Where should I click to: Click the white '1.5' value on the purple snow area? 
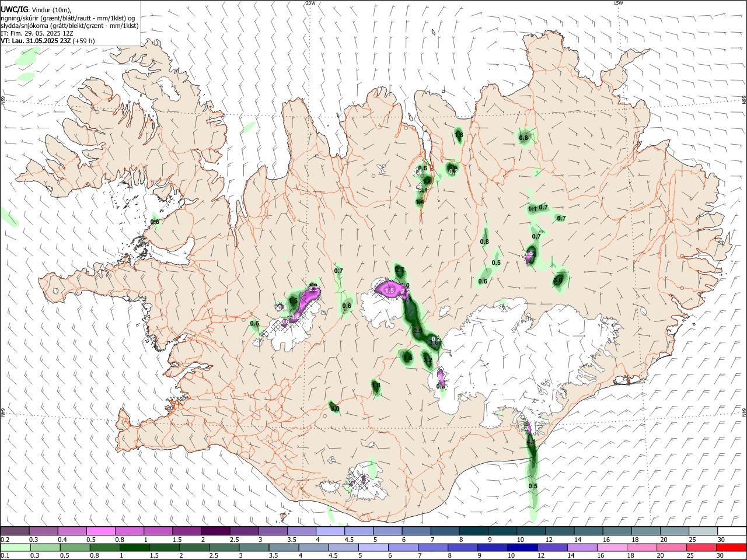(389, 290)
